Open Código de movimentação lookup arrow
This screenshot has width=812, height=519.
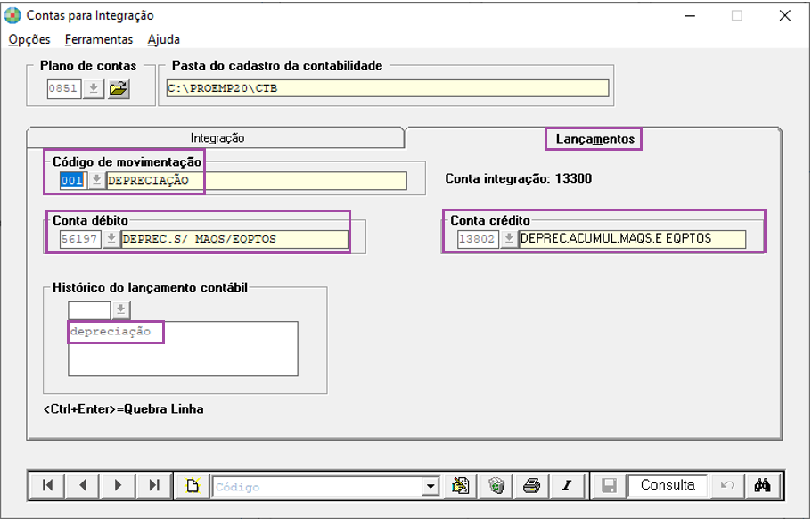pyautogui.click(x=95, y=180)
